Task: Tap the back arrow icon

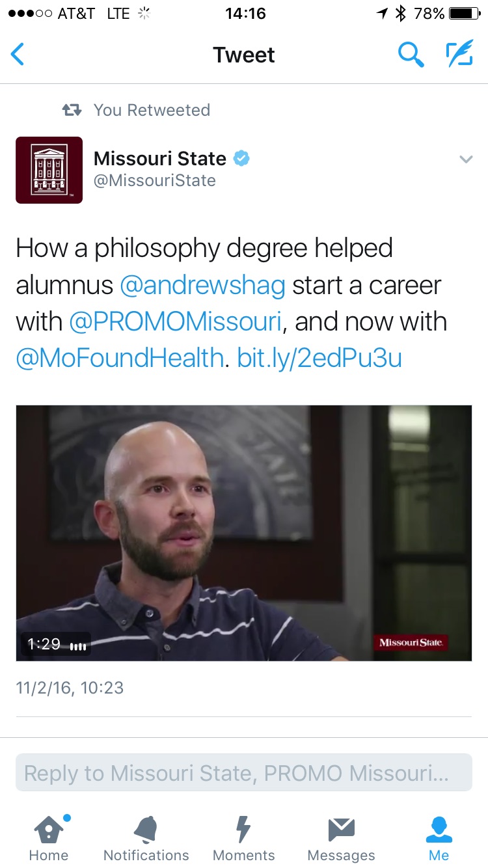Action: click(18, 55)
